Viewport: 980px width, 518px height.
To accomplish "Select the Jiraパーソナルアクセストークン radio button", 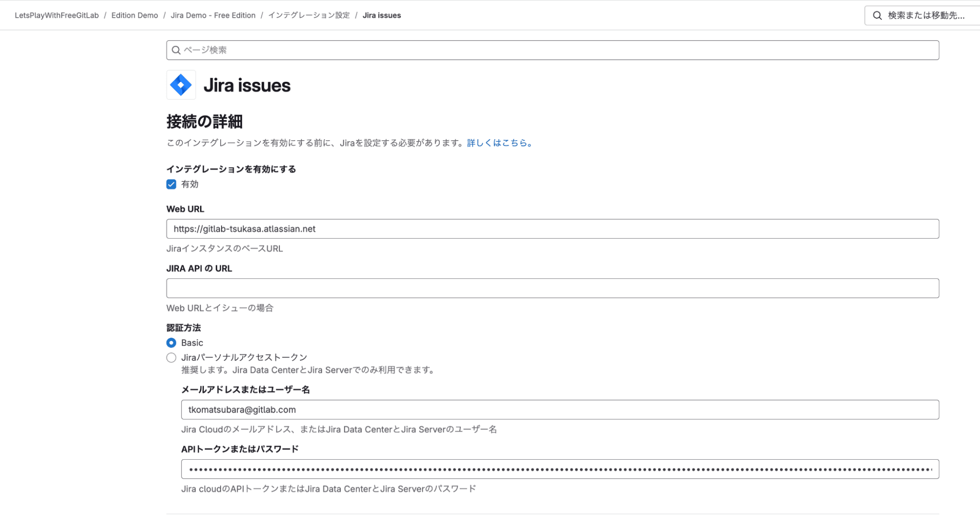I will 171,357.
